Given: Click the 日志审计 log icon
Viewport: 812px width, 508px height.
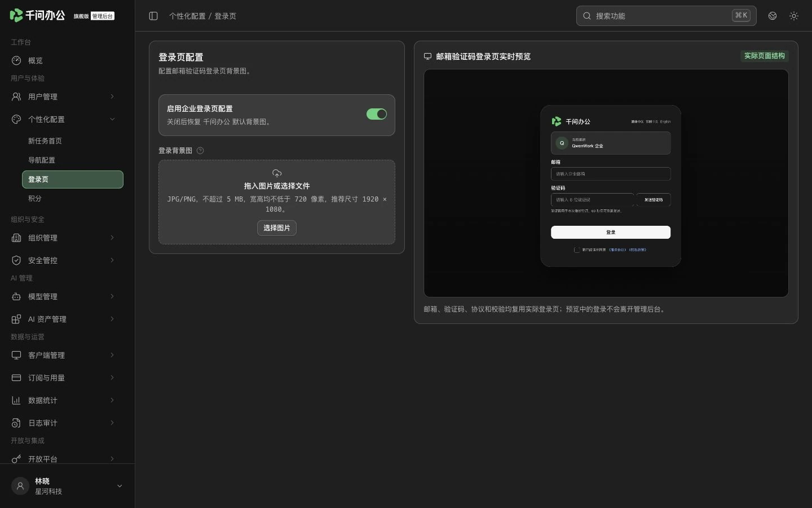Looking at the screenshot, I should tap(16, 423).
